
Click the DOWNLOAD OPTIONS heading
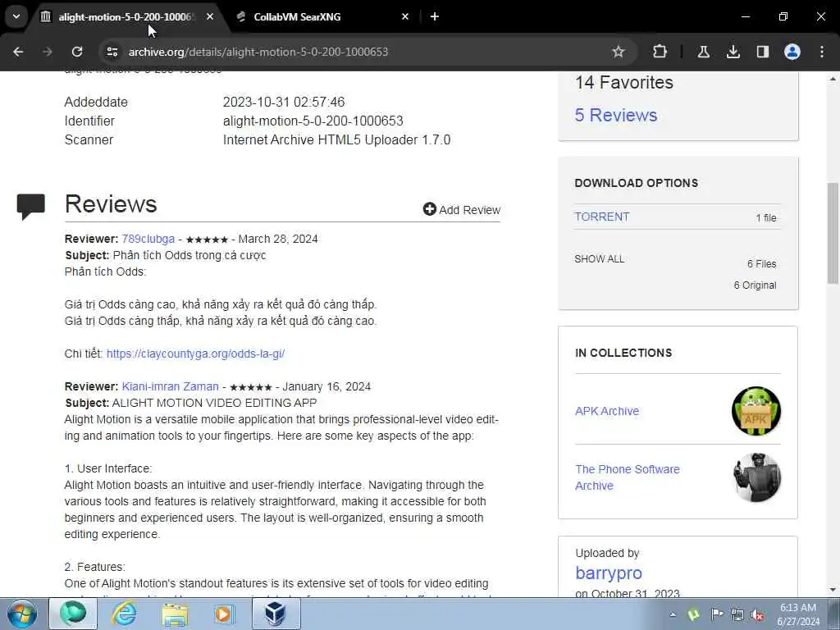[x=637, y=183]
